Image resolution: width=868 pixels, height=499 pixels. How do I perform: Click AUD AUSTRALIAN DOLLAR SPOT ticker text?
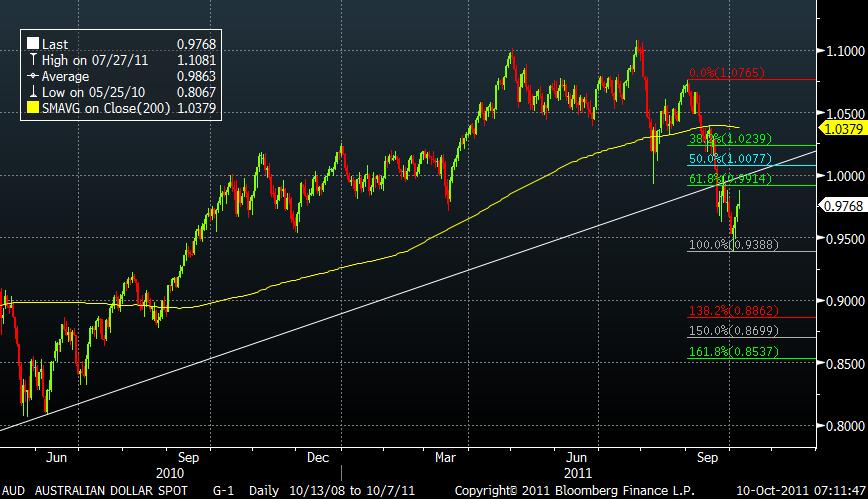[95, 491]
